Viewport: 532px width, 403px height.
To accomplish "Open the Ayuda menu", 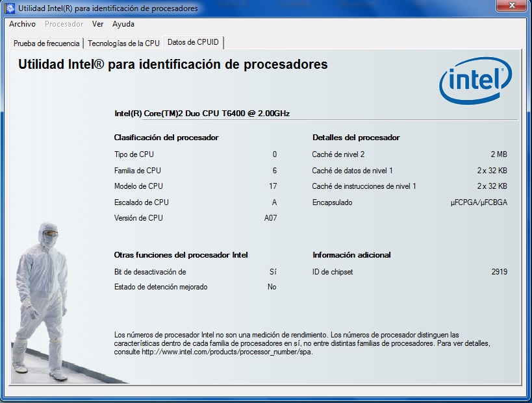I will [123, 24].
